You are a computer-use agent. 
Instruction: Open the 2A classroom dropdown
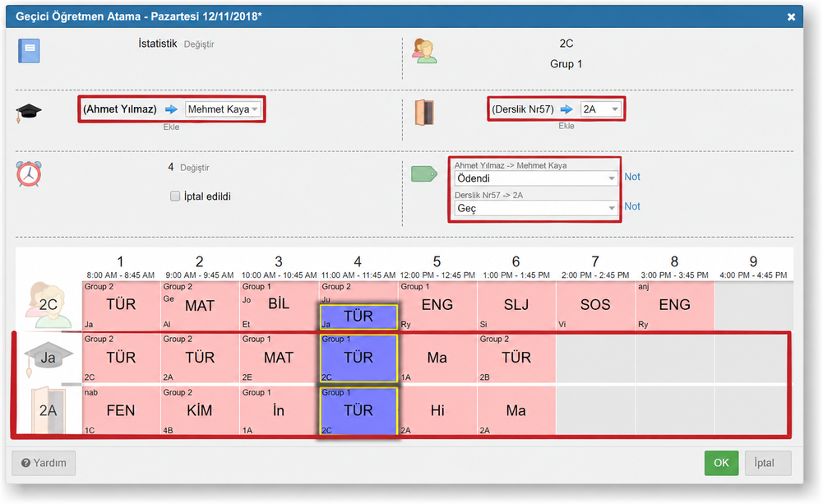coord(600,109)
